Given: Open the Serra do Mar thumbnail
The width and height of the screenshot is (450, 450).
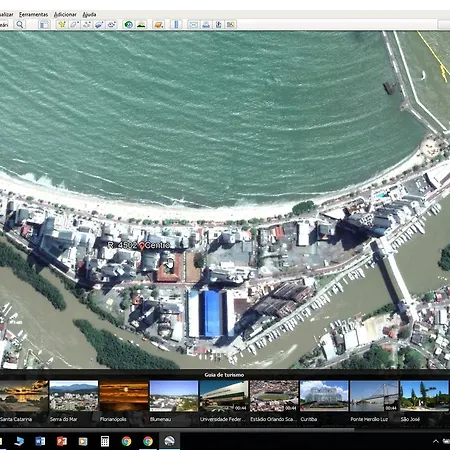Looking at the screenshot, I should 74,396.
